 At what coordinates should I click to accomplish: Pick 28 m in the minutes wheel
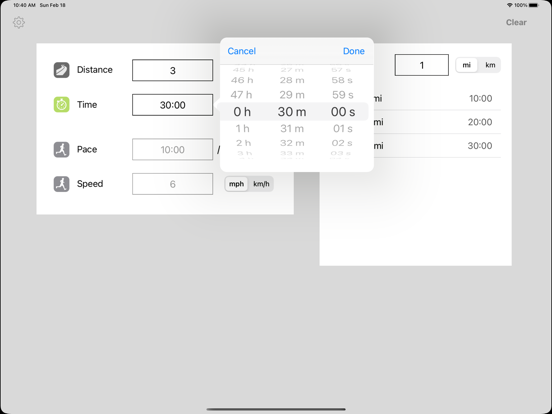point(292,80)
